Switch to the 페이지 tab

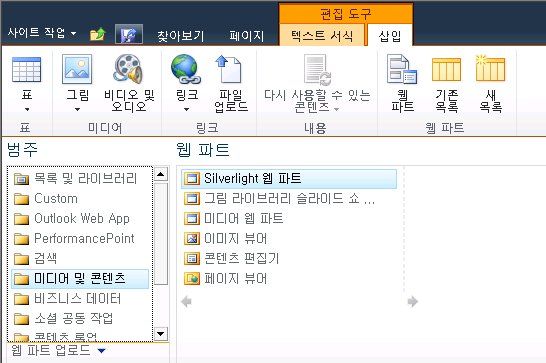pyautogui.click(x=247, y=36)
